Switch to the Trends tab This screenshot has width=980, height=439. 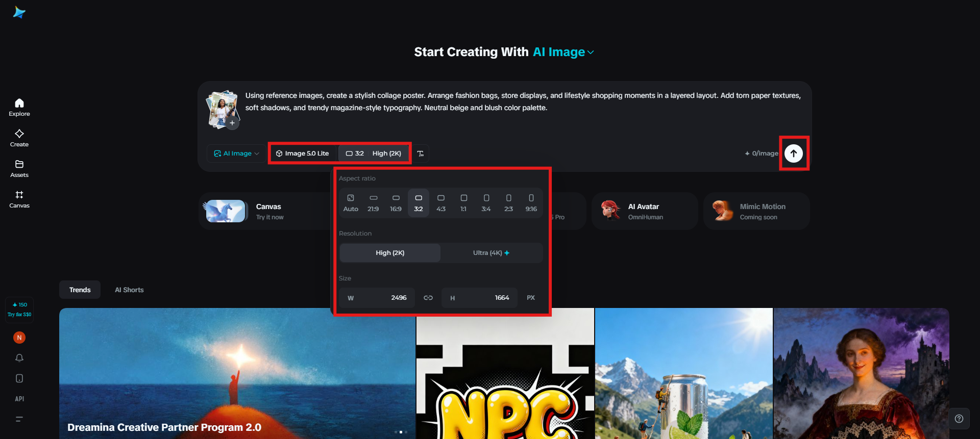pos(80,290)
